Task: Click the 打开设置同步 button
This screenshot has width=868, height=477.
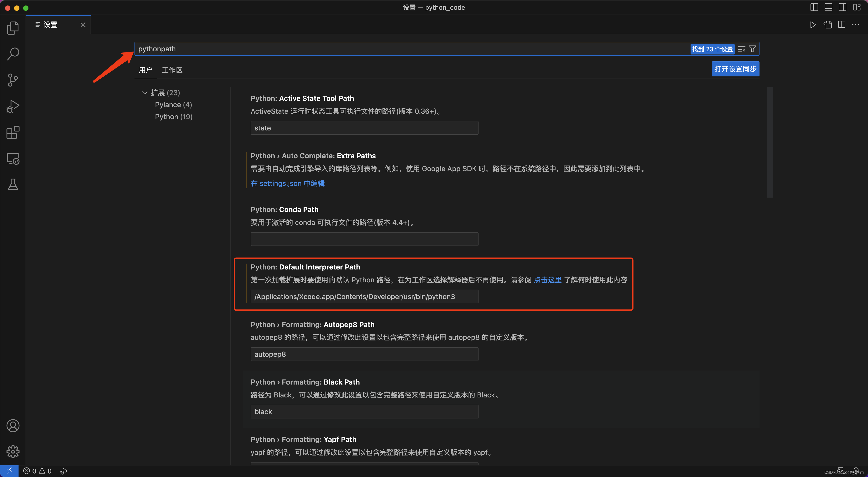Action: (x=735, y=69)
